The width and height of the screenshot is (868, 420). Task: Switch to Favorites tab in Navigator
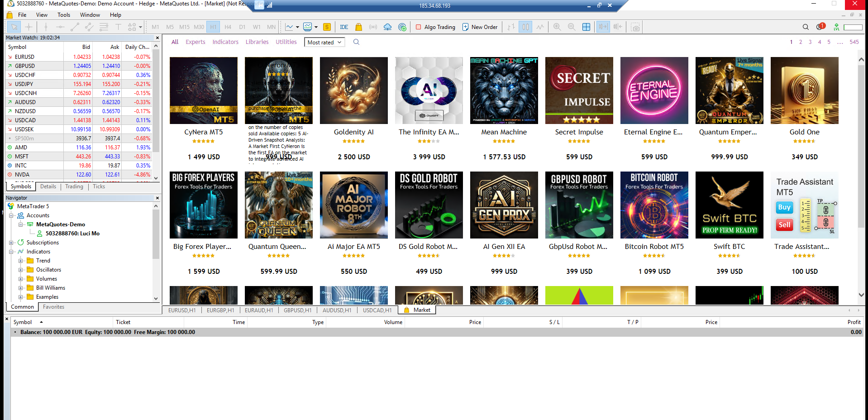click(53, 307)
